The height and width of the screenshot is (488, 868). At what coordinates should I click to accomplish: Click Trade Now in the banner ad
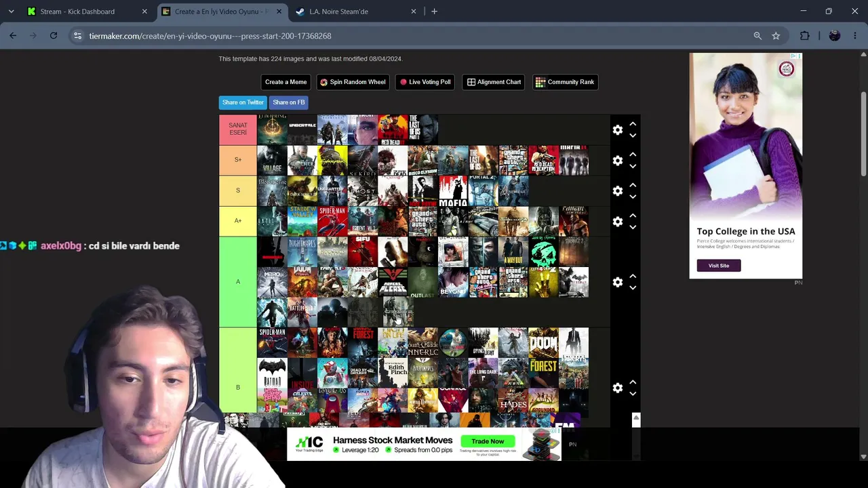(488, 441)
